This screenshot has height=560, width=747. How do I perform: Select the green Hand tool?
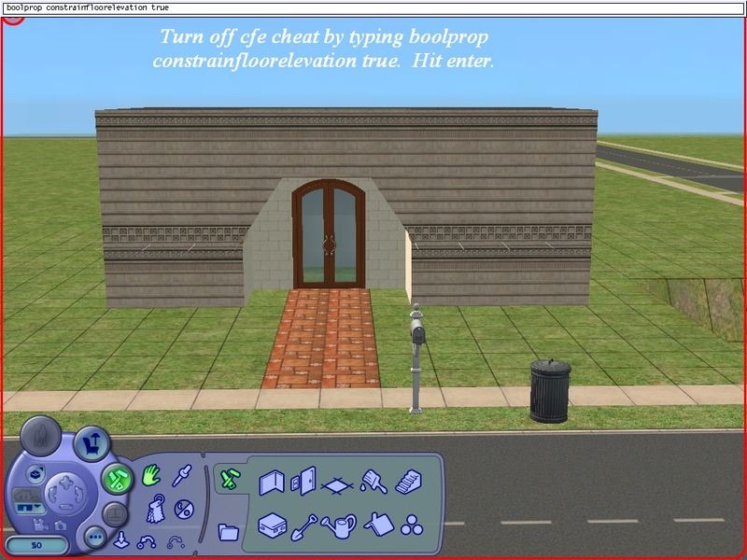152,475
